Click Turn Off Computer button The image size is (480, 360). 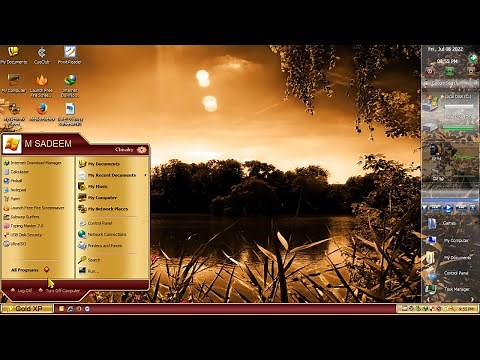click(x=59, y=290)
